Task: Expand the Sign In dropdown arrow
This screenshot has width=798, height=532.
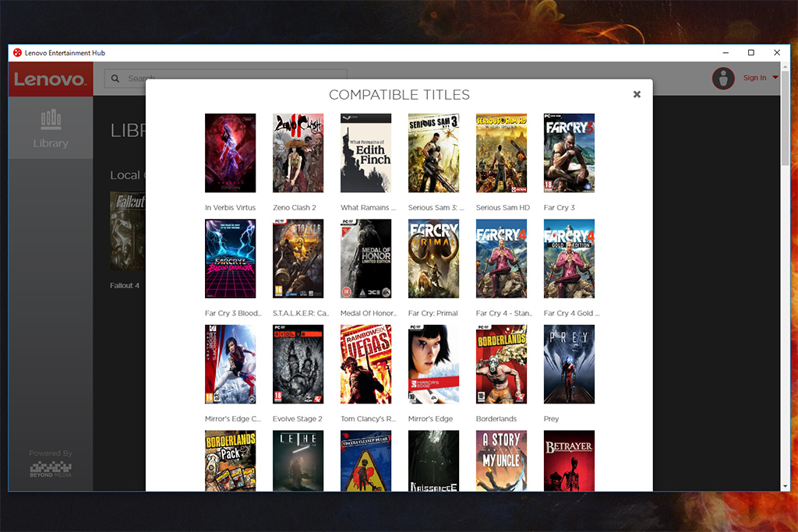Action: pyautogui.click(x=775, y=78)
